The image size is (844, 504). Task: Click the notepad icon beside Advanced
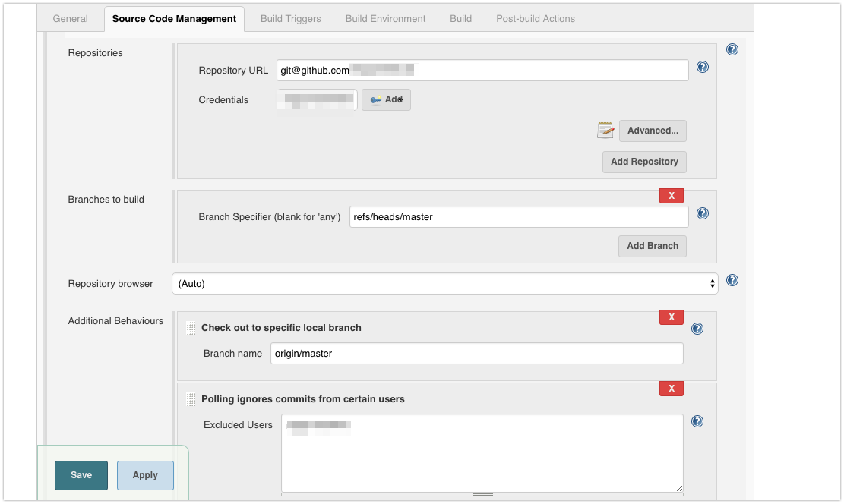[x=605, y=131]
